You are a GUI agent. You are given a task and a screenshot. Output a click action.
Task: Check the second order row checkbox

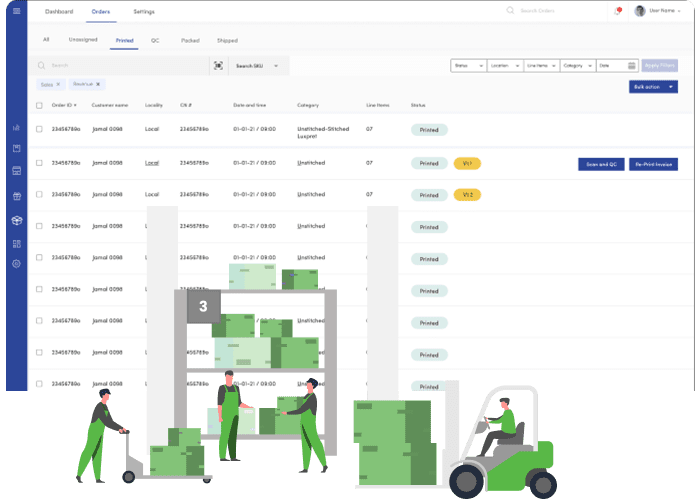[x=39, y=162]
